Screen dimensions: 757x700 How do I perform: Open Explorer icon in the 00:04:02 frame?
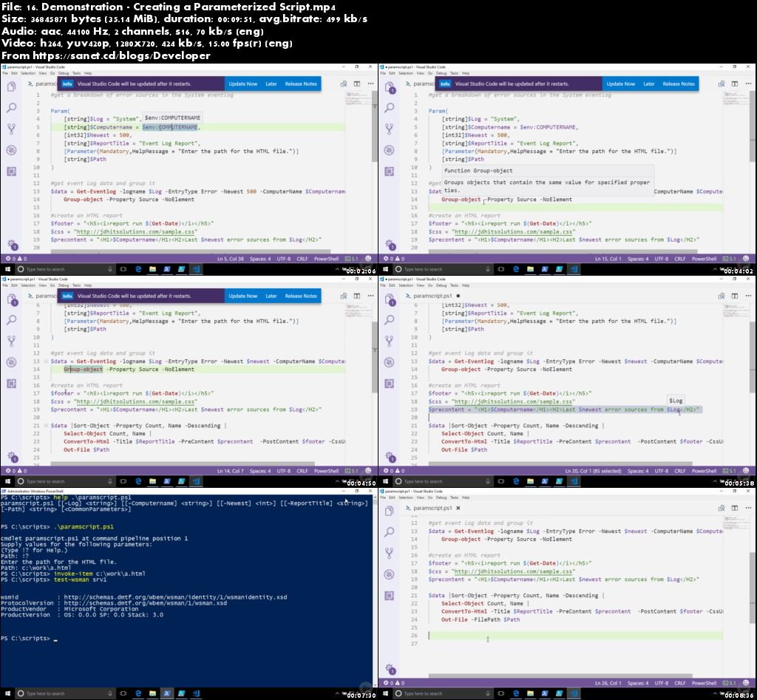pos(390,87)
